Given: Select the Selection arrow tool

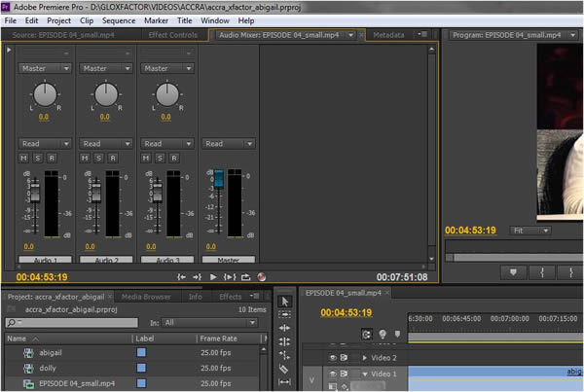Looking at the screenshot, I should (284, 302).
